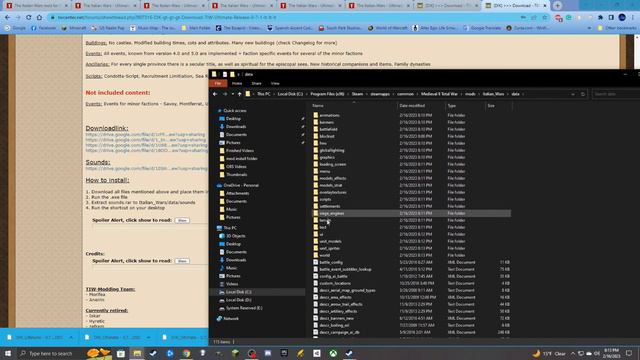
Task: Click the first Google Drive download link
Action: coord(146,135)
